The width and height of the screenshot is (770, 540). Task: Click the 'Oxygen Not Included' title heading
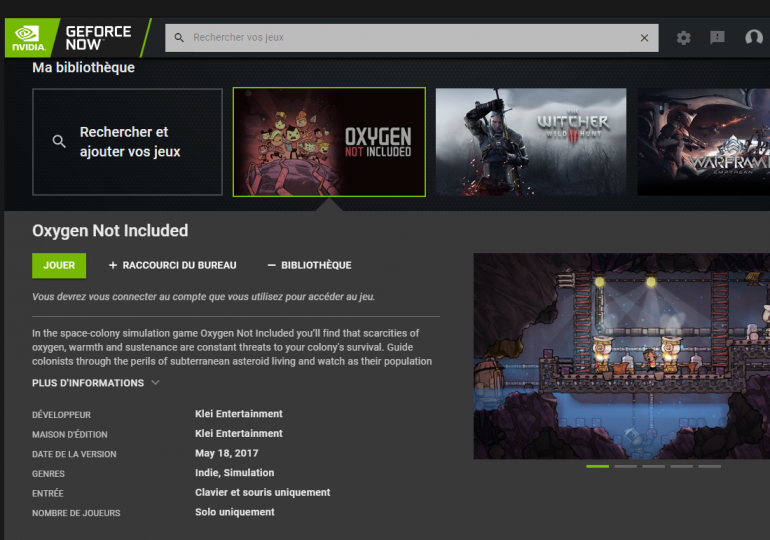(x=110, y=231)
